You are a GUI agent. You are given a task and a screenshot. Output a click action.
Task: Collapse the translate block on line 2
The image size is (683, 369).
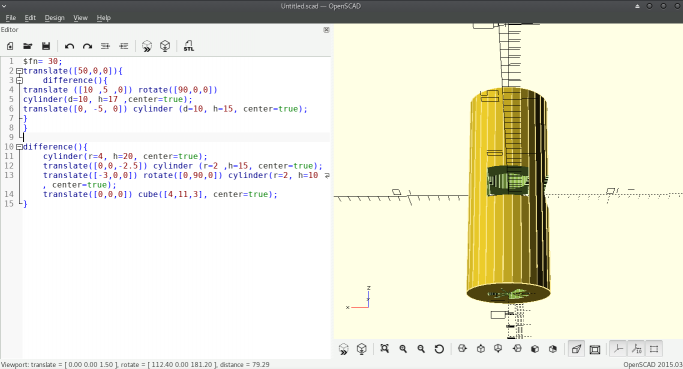click(x=19, y=71)
